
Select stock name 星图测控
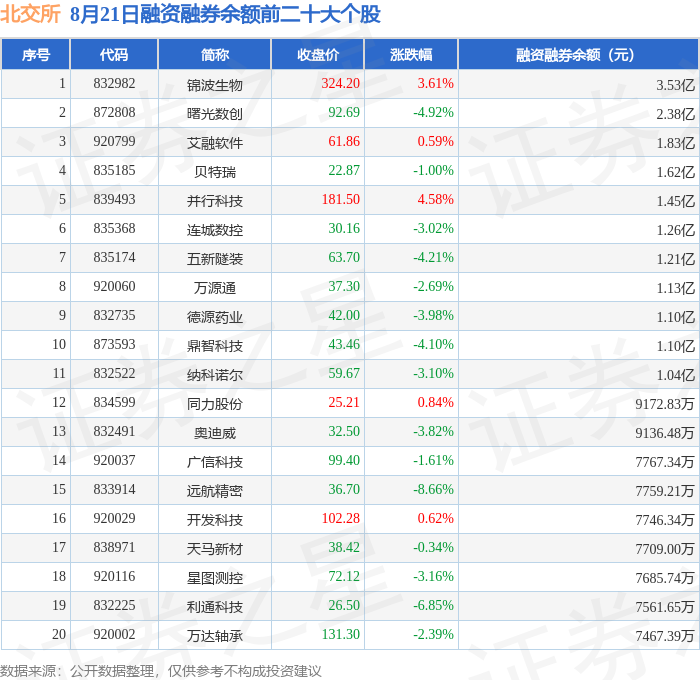tap(215, 578)
